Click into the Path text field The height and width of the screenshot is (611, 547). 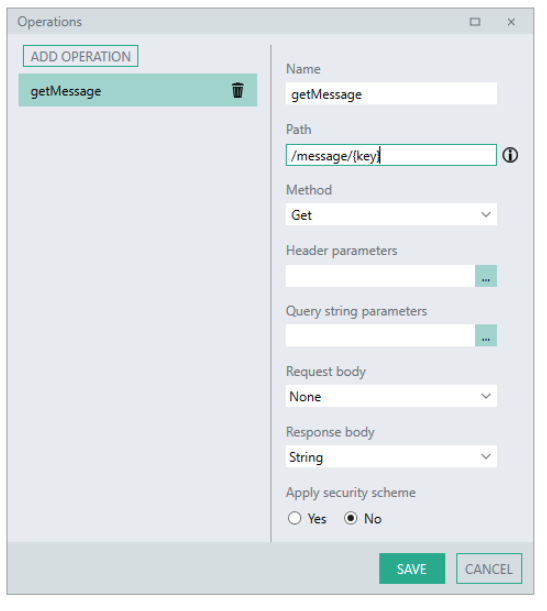[x=391, y=155]
